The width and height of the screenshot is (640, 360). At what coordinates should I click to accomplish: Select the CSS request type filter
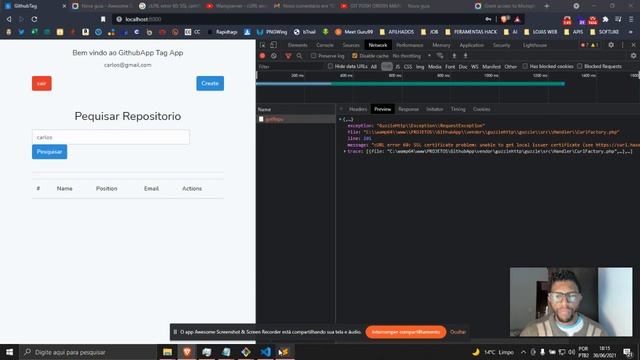[408, 67]
